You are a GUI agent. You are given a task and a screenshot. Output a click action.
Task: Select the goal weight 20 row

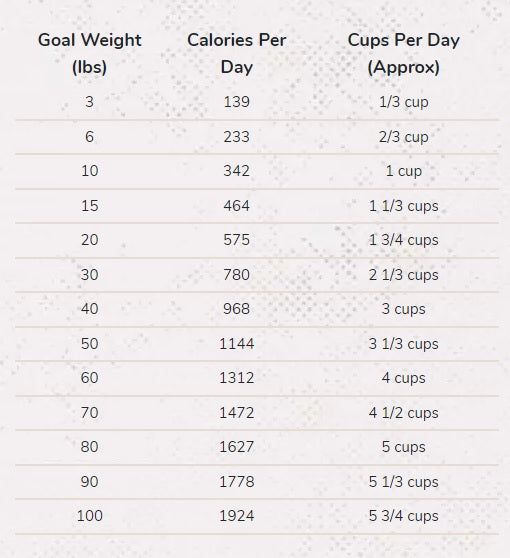click(x=257, y=240)
